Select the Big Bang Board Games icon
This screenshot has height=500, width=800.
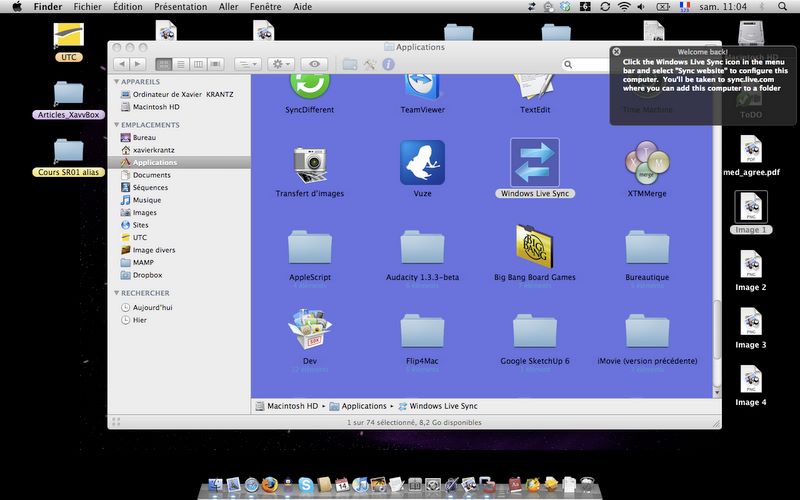[534, 246]
